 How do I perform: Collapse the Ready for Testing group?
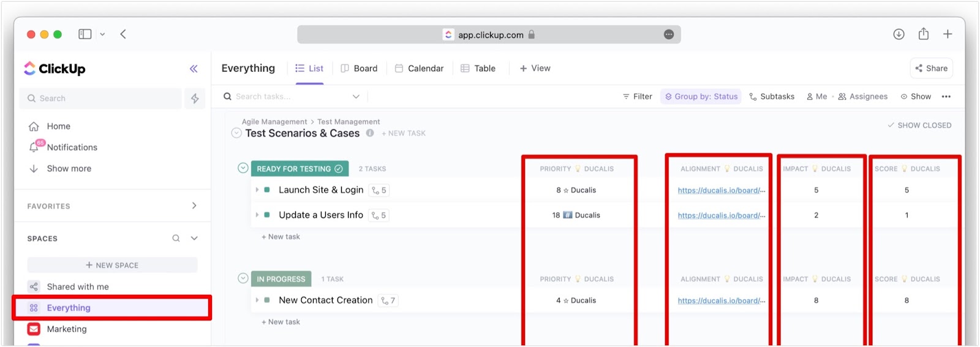click(243, 169)
